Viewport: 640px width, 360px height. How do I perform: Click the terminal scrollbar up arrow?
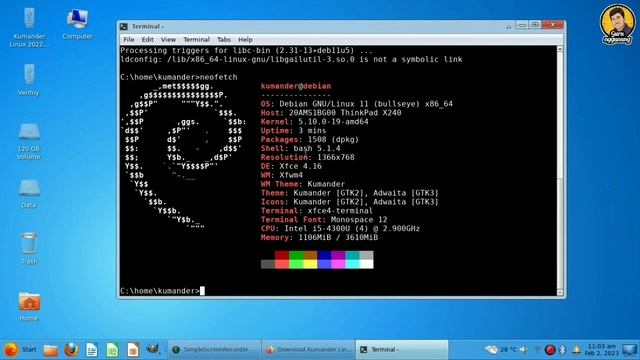560,49
